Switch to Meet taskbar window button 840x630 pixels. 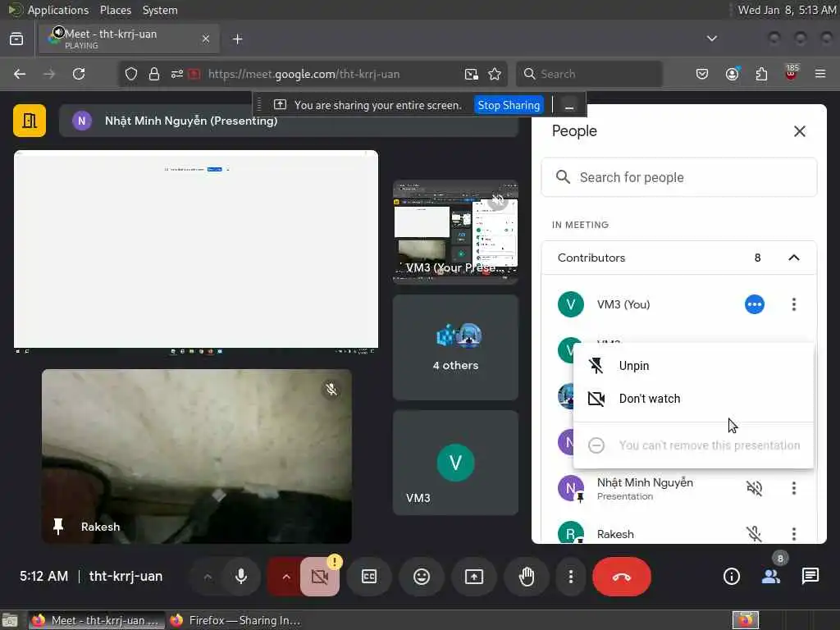(95, 620)
